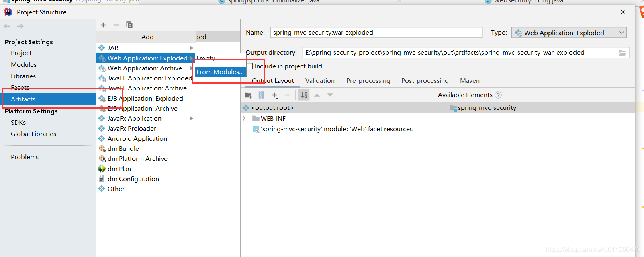Select EJB Application: Exploded
The height and width of the screenshot is (257, 644).
click(x=146, y=98)
